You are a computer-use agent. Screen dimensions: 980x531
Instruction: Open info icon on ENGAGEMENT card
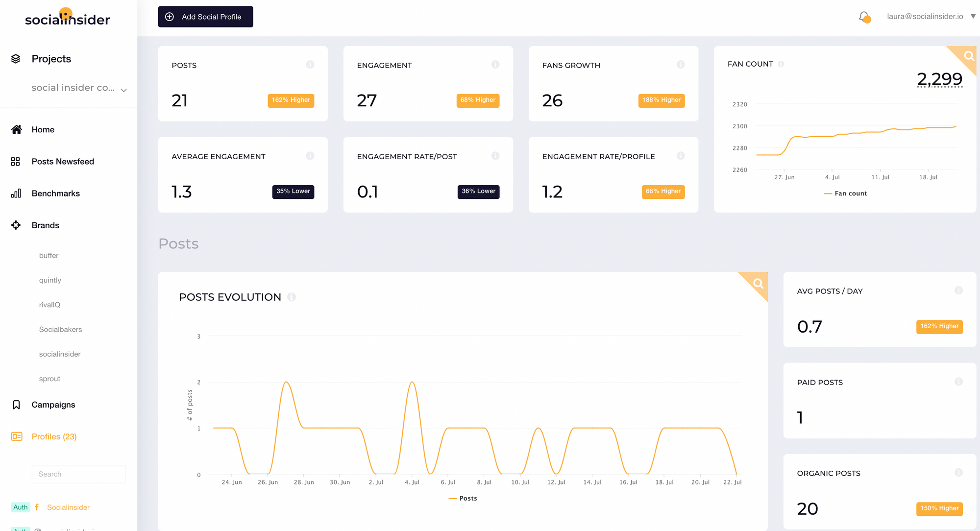click(x=495, y=65)
